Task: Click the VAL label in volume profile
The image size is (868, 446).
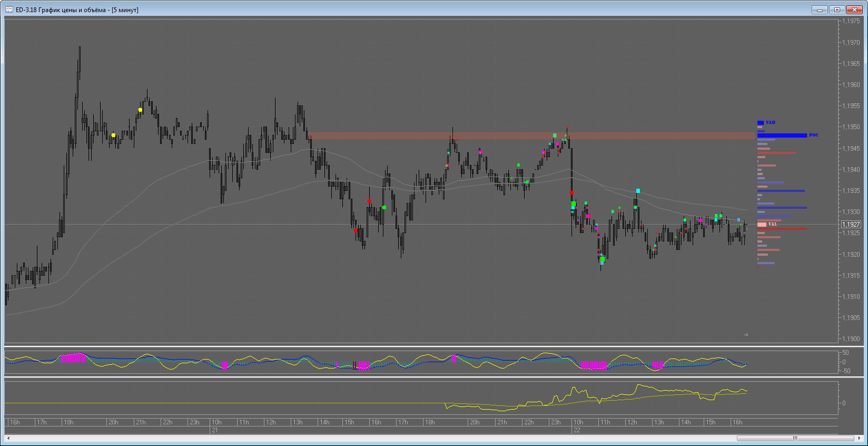Action: (x=773, y=224)
